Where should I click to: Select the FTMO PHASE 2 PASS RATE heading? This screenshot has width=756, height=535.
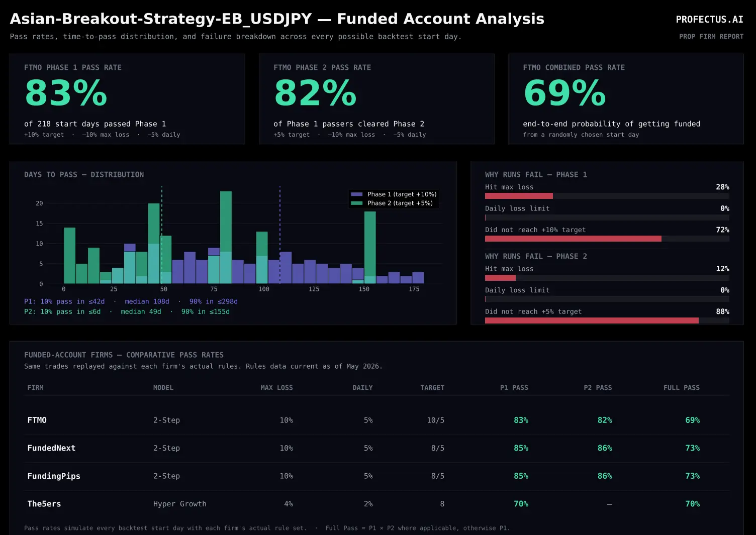[322, 67]
